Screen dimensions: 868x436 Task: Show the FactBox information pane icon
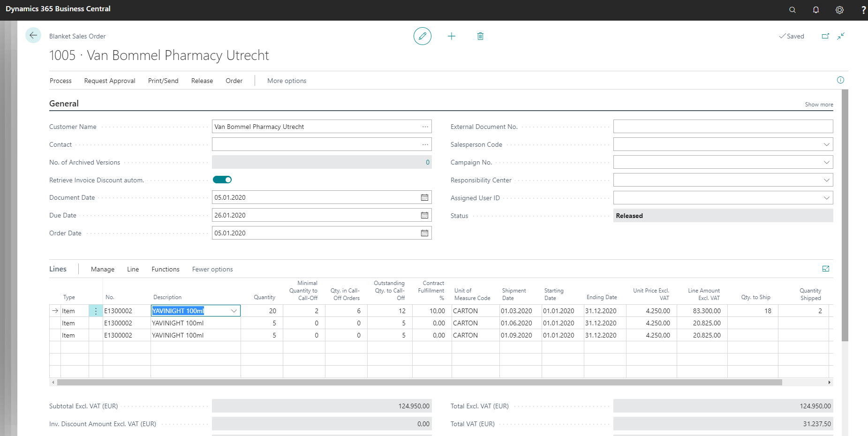[x=840, y=80]
